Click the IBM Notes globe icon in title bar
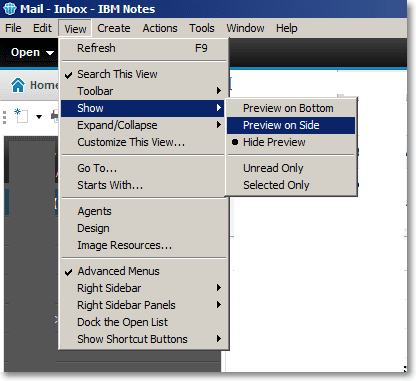This screenshot has height=381, width=416. pyautogui.click(x=9, y=9)
